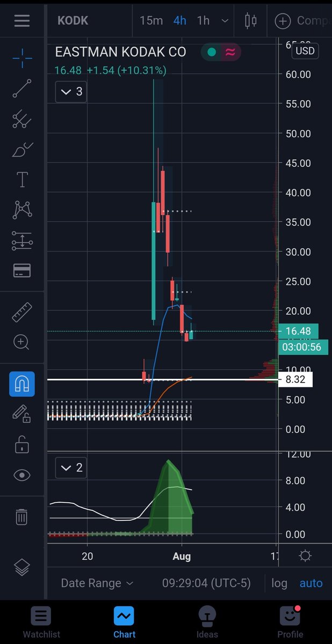Select the ruler measure tool

tap(22, 312)
